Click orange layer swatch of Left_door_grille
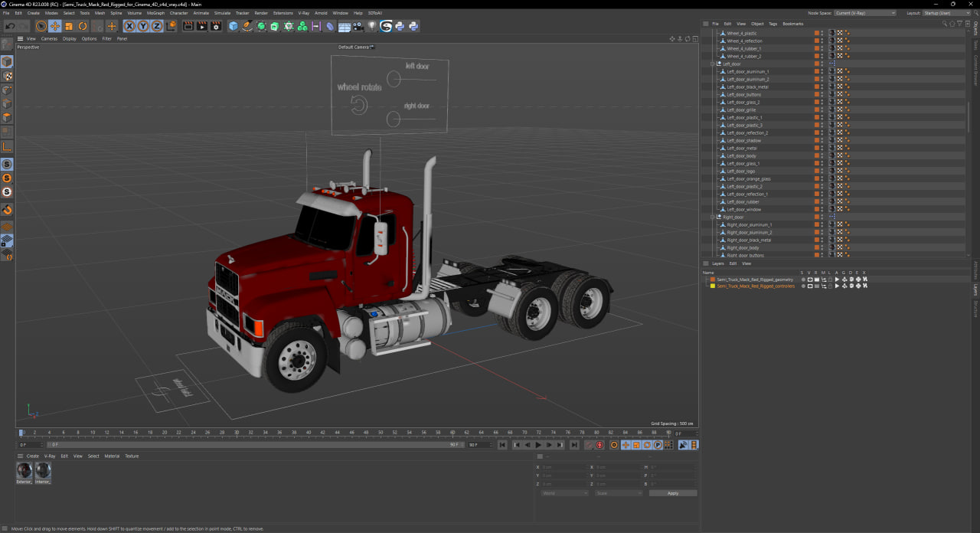The image size is (980, 533). point(817,110)
